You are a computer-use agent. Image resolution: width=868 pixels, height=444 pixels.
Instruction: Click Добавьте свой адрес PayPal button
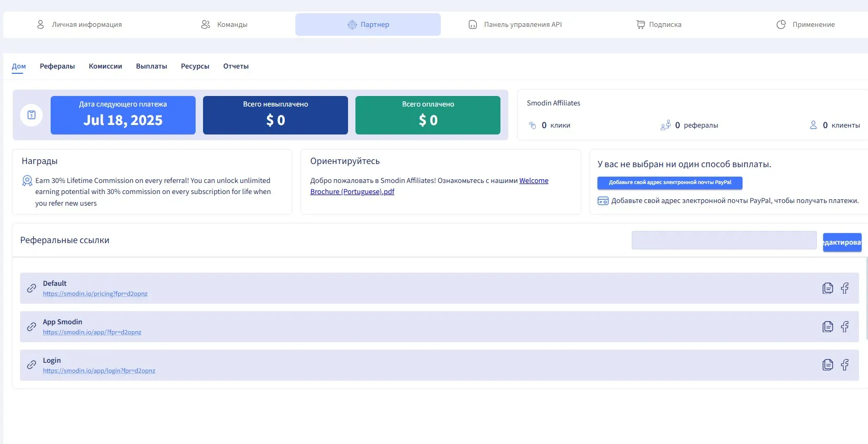[670, 182]
